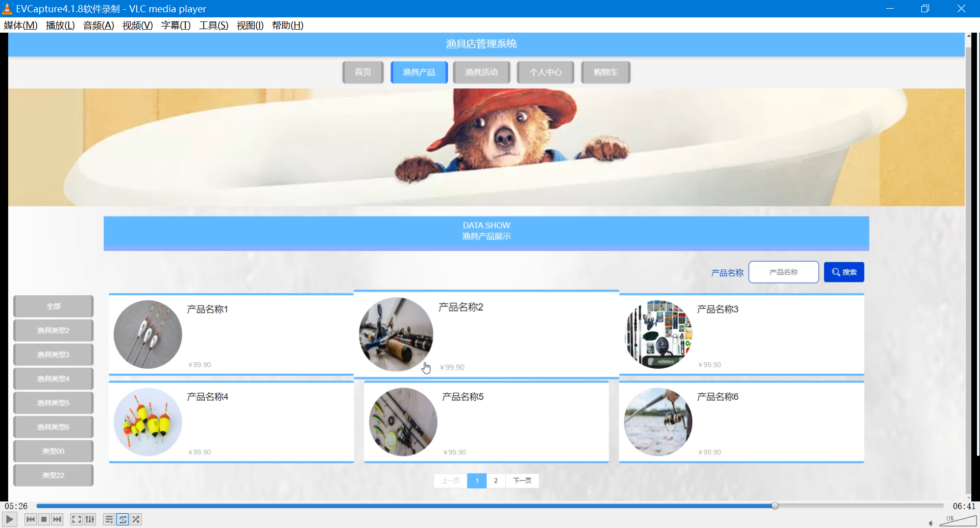Filter by 渔具类型5 category
This screenshot has height=528, width=980.
point(54,403)
